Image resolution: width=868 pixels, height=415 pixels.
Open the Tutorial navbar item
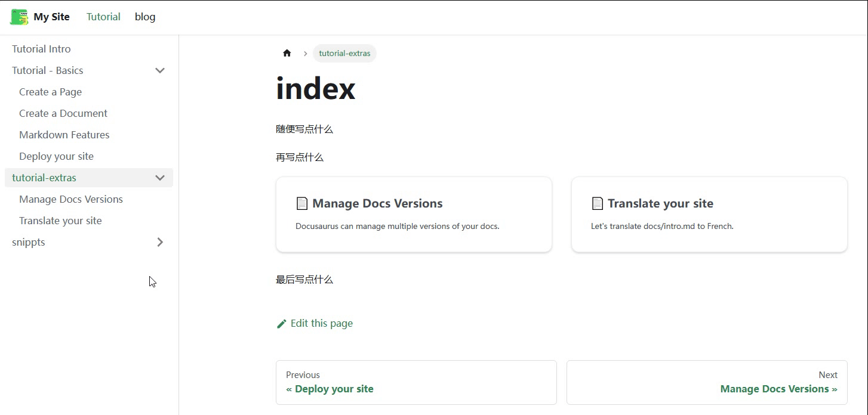coord(103,17)
